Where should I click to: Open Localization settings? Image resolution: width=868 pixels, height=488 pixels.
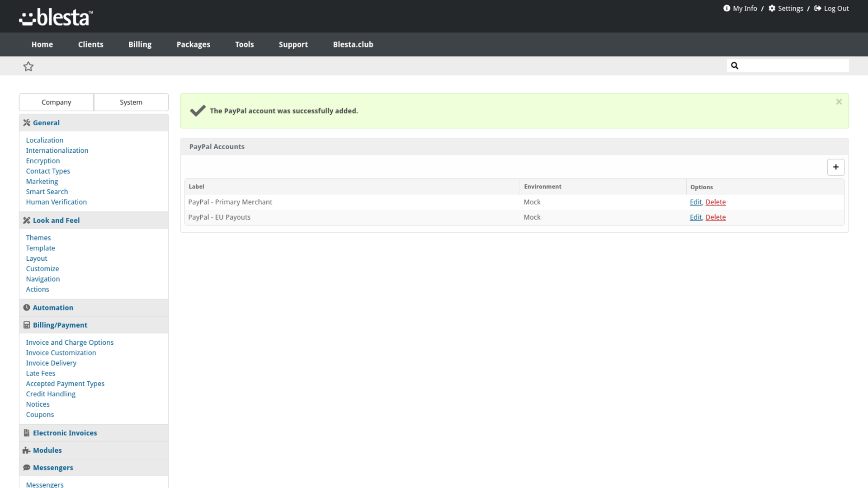45,140
